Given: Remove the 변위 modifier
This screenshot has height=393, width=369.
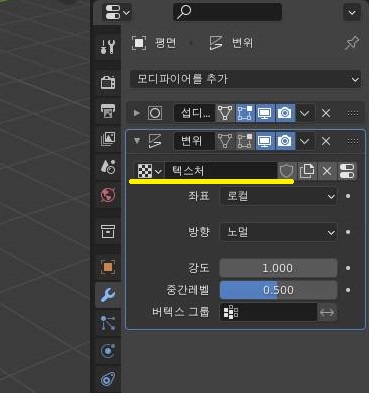Looking at the screenshot, I should point(326,141).
